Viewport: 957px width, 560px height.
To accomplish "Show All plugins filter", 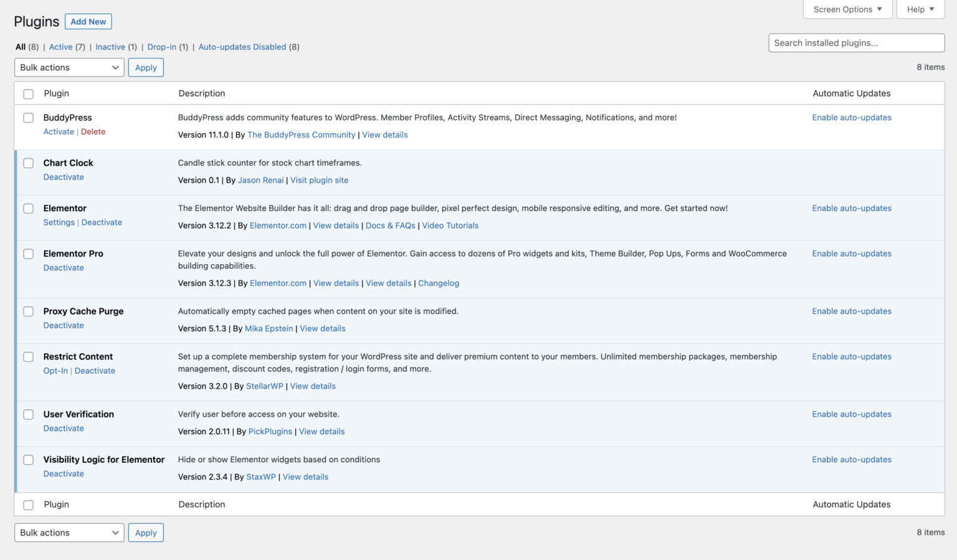I will point(21,47).
